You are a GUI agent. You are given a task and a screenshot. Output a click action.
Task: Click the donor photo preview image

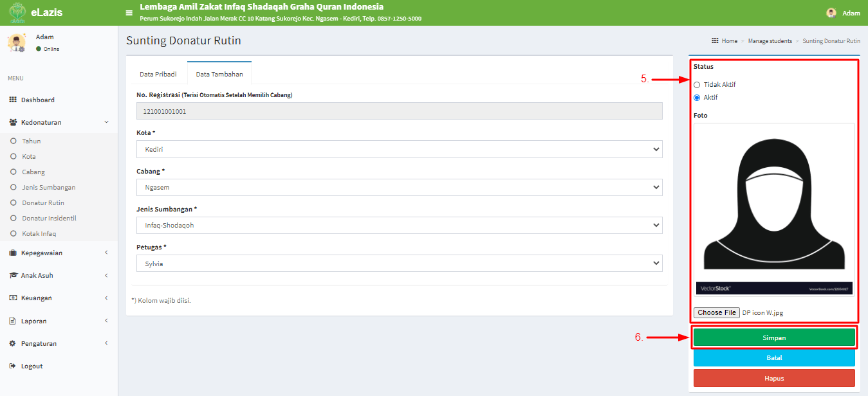point(774,210)
